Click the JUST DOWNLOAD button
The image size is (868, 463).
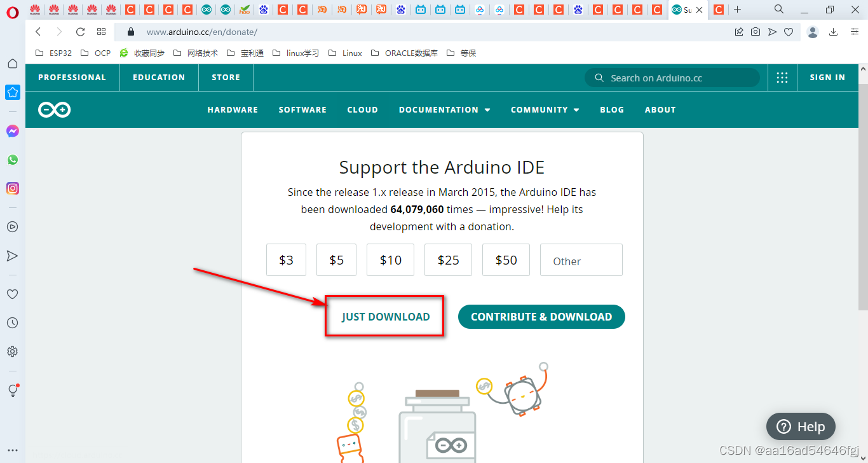pyautogui.click(x=384, y=316)
